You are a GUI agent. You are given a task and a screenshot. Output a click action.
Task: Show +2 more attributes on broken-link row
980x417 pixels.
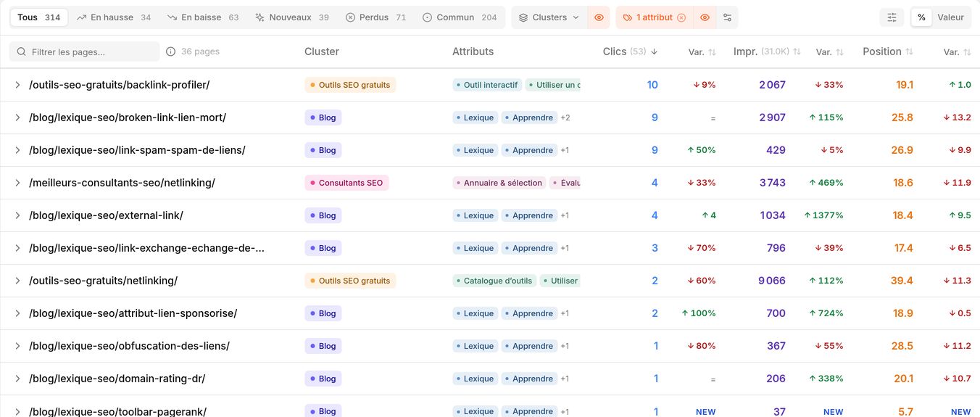tap(565, 117)
